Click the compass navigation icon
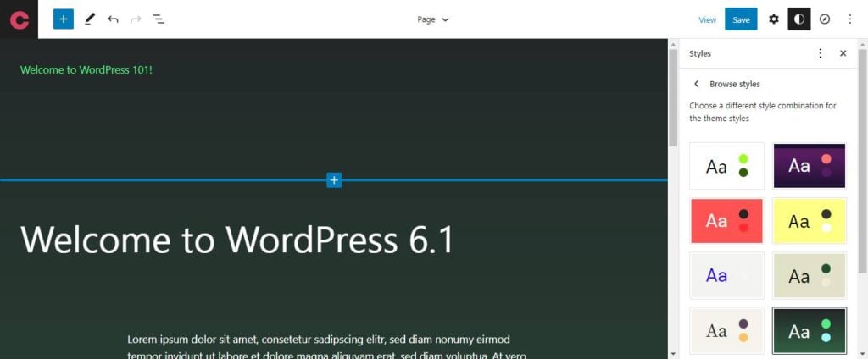Image resolution: width=868 pixels, height=359 pixels. [x=825, y=19]
